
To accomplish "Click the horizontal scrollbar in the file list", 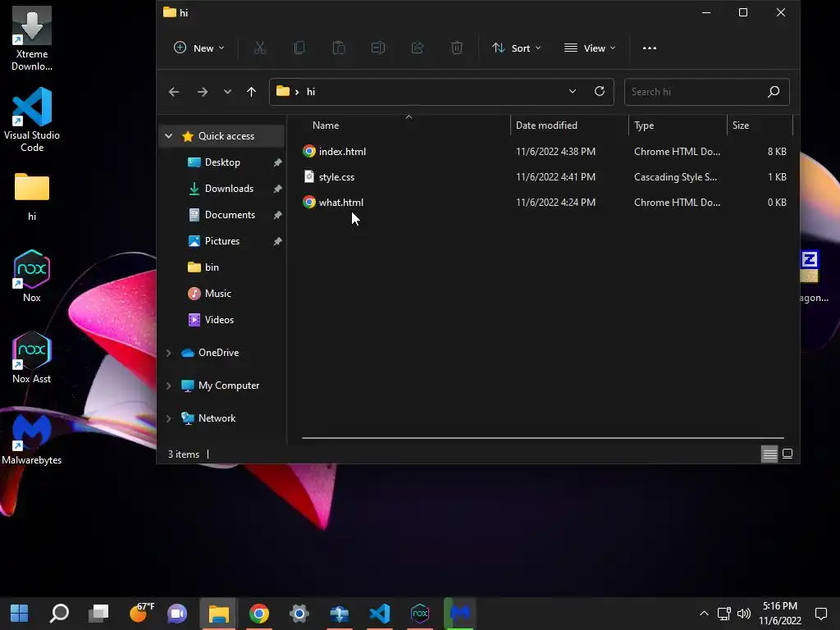I will point(543,438).
